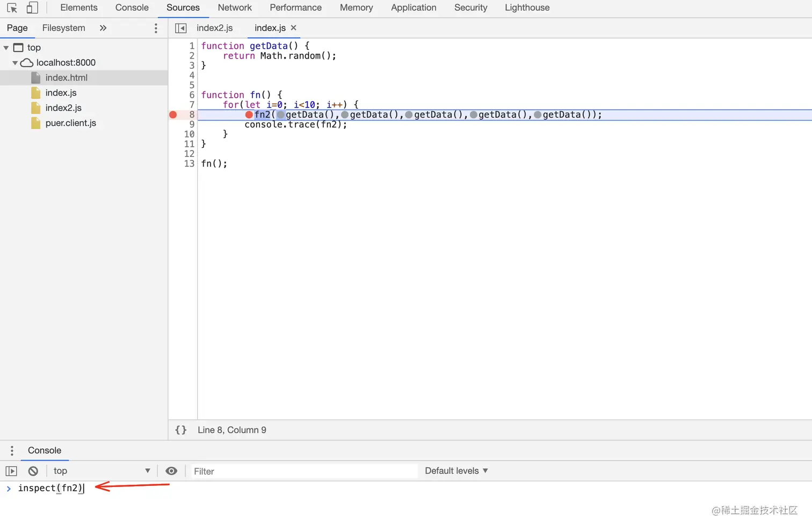Open the drawer three-dot menu
Viewport: 812px width, 530px height.
(12, 450)
